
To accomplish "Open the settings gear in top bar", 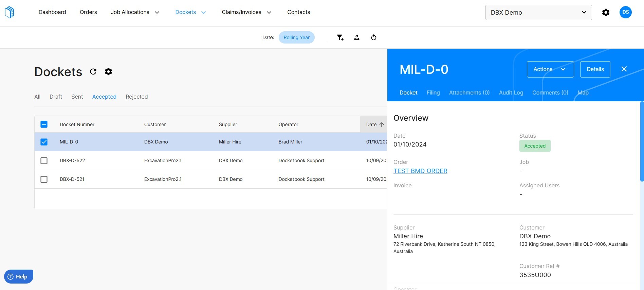I will click(606, 13).
